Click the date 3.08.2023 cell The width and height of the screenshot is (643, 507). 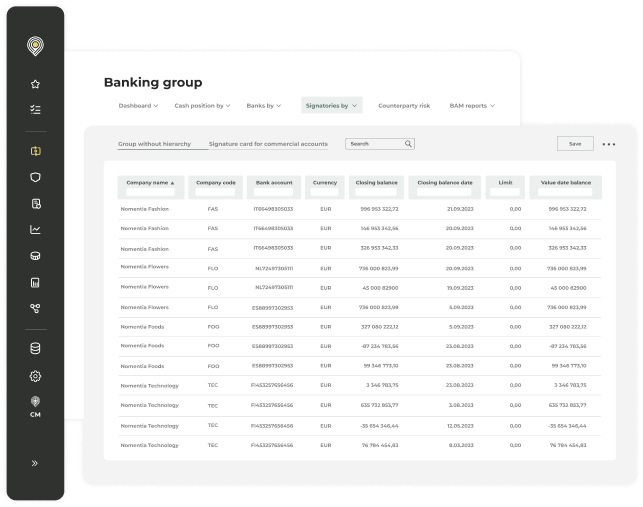pos(461,405)
